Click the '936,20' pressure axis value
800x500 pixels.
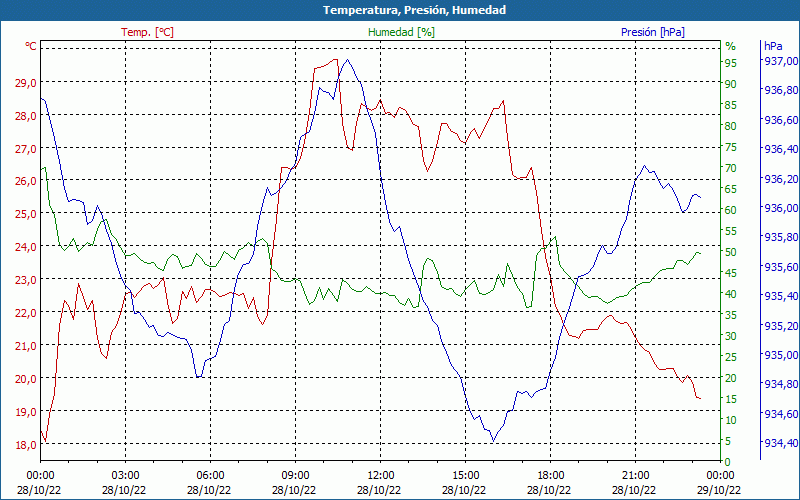(x=781, y=179)
